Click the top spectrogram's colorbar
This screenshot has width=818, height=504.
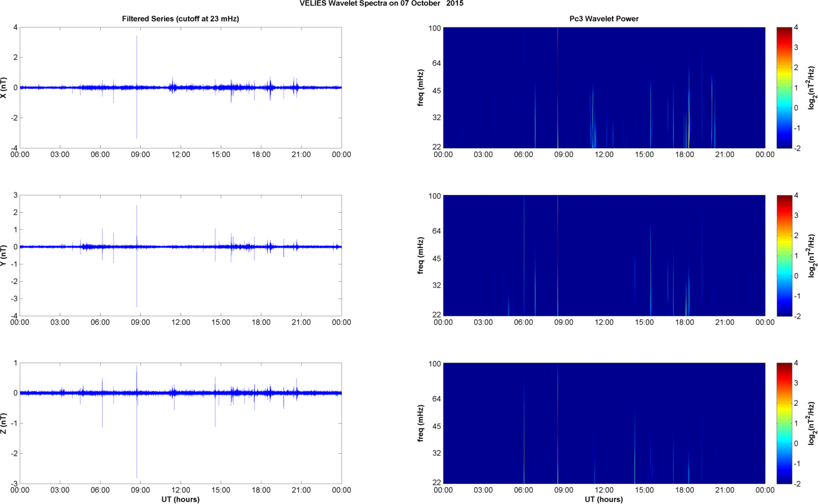784,88
